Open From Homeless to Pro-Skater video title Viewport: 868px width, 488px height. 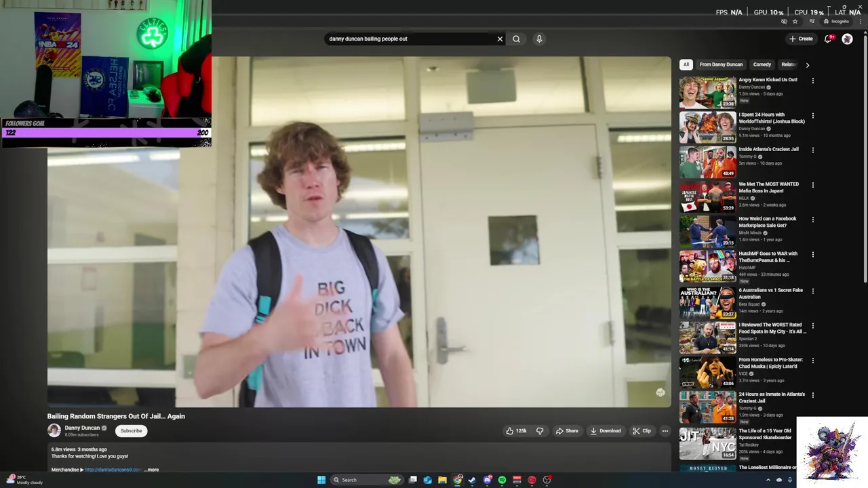tap(770, 363)
